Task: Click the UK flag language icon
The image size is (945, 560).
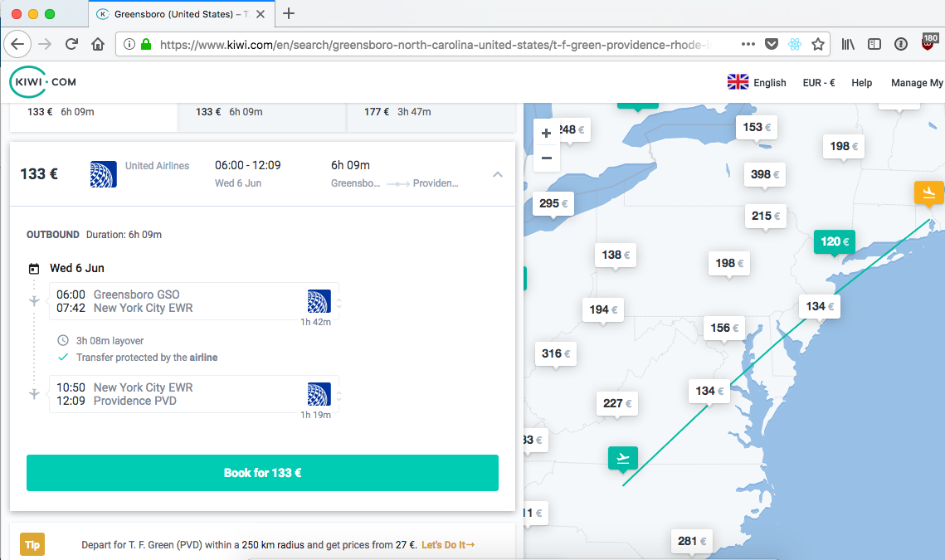Action: coord(738,82)
